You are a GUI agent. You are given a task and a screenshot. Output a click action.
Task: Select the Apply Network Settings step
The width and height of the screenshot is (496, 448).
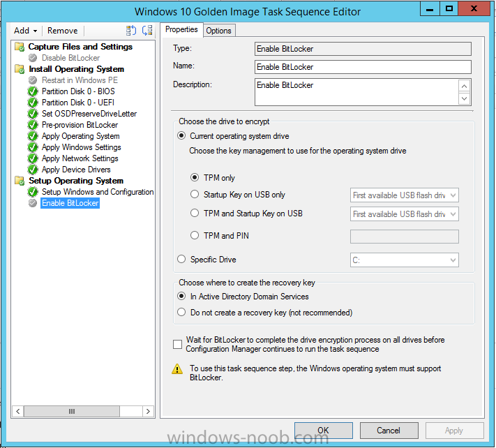coord(80,158)
